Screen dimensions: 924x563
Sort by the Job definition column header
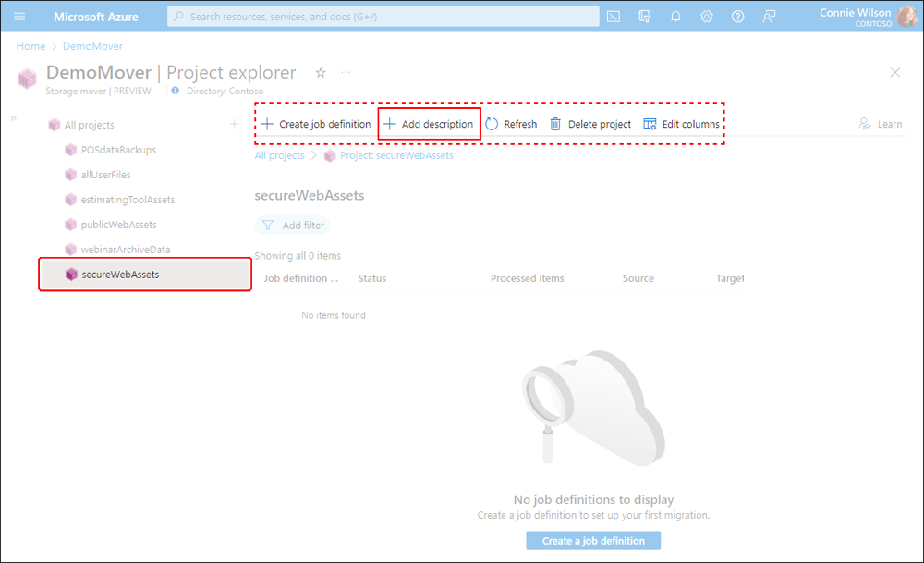(x=300, y=278)
